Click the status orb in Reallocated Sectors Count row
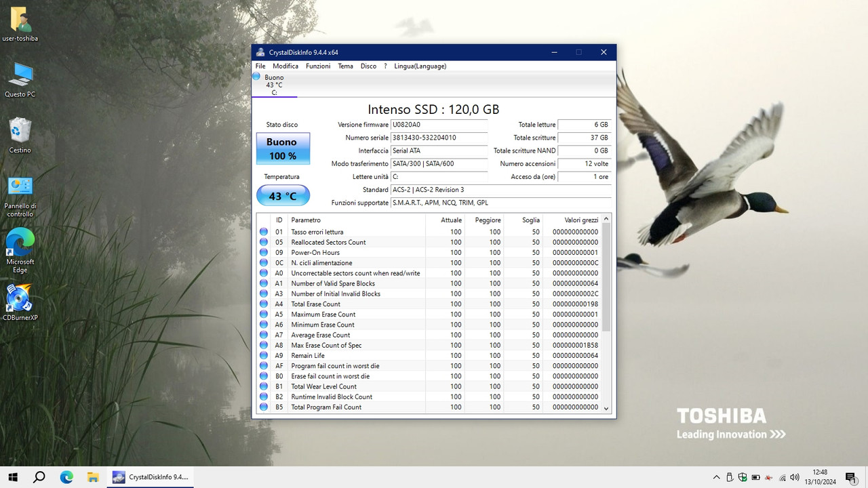 264,242
